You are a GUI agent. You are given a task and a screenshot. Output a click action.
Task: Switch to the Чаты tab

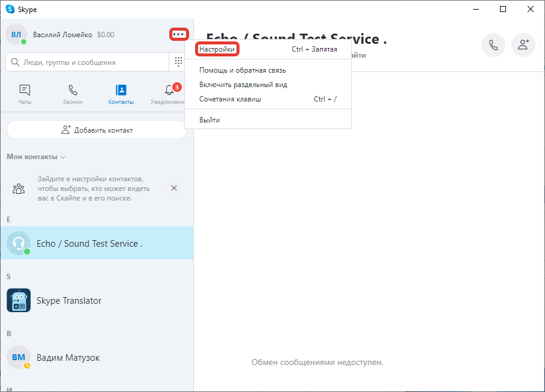pyautogui.click(x=25, y=94)
